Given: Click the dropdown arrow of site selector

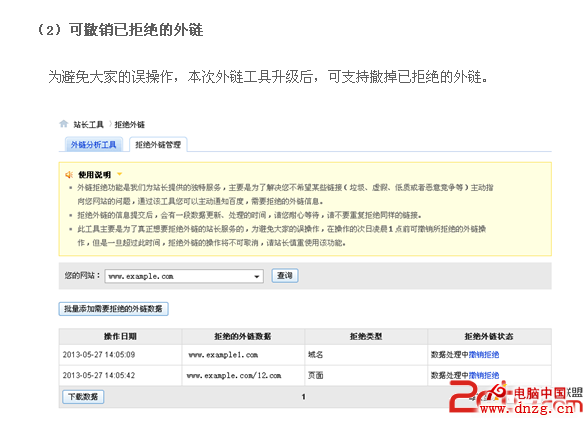Looking at the screenshot, I should [257, 277].
